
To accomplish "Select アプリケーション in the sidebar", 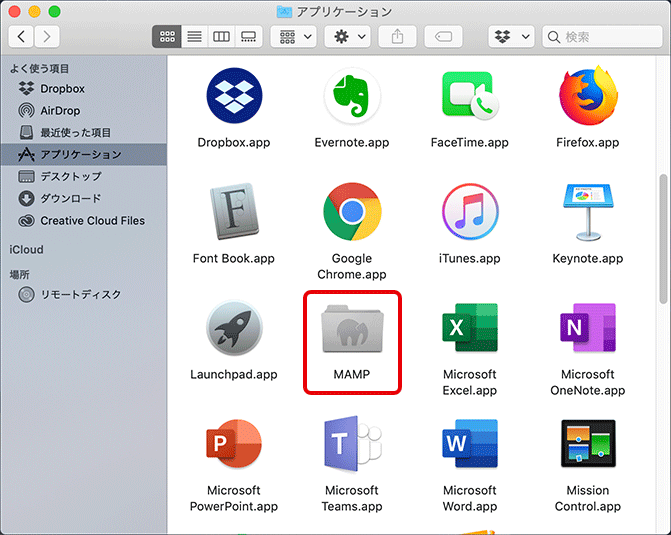I will point(84,155).
